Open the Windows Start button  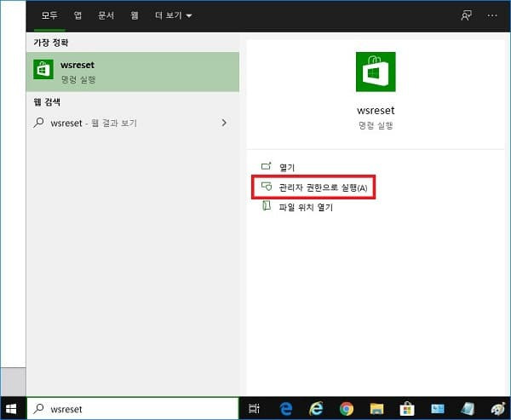11,409
